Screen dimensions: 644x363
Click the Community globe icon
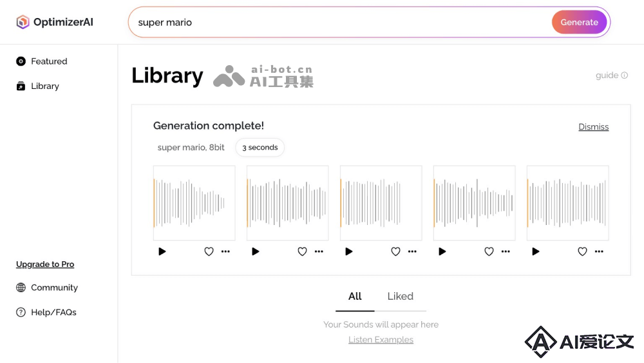21,288
